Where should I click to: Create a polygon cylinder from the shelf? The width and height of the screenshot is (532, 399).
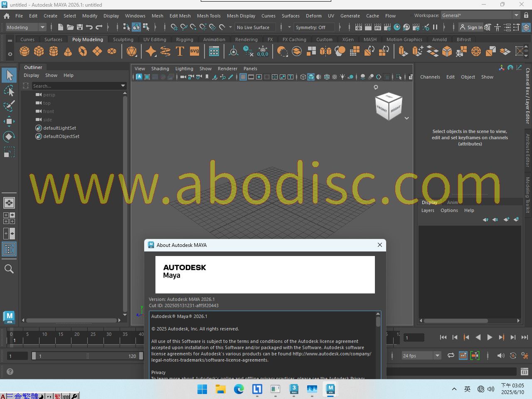coord(54,51)
